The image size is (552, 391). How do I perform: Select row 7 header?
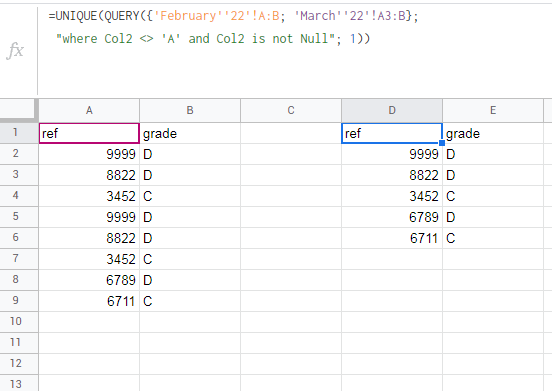[19, 259]
